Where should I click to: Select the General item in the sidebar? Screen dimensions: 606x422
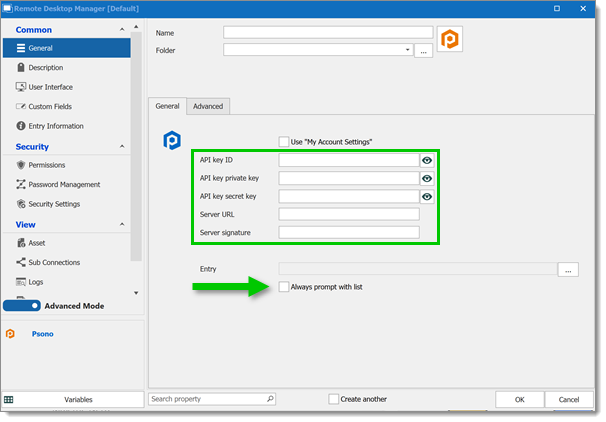point(66,48)
